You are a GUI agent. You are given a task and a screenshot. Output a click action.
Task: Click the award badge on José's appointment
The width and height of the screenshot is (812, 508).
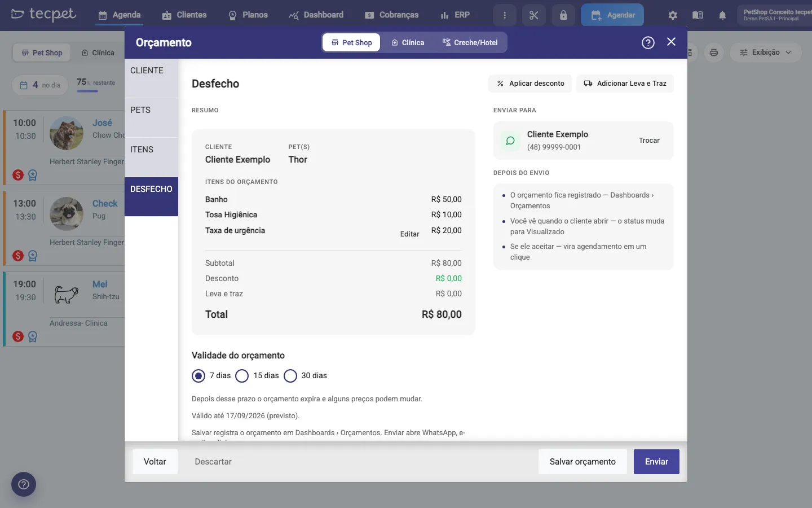pyautogui.click(x=33, y=175)
